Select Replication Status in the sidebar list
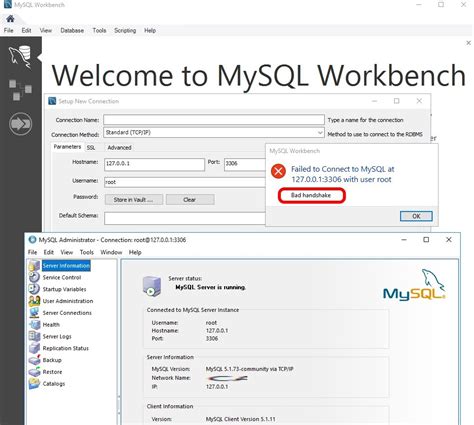474x425 pixels. click(x=66, y=348)
